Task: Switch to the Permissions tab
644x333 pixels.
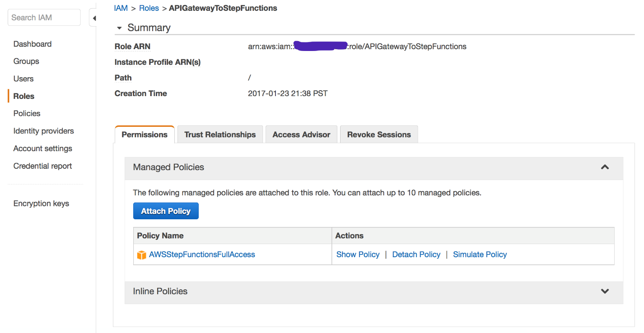Action: [145, 134]
